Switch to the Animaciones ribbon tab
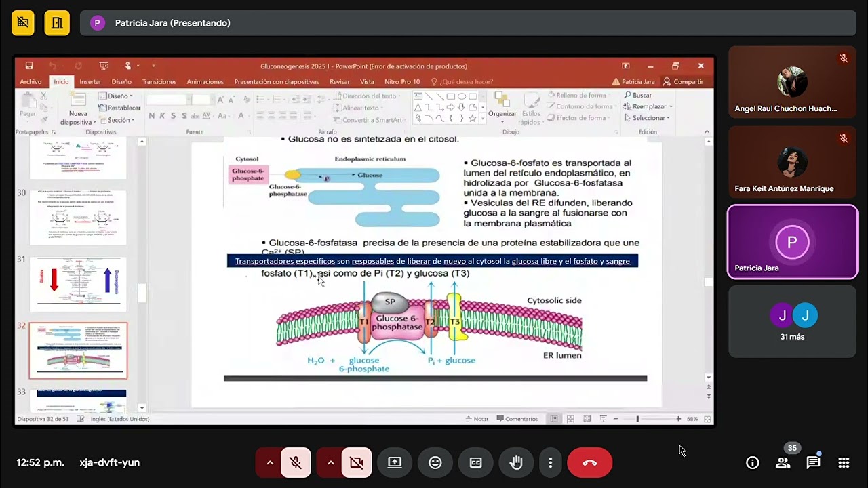 pyautogui.click(x=205, y=81)
